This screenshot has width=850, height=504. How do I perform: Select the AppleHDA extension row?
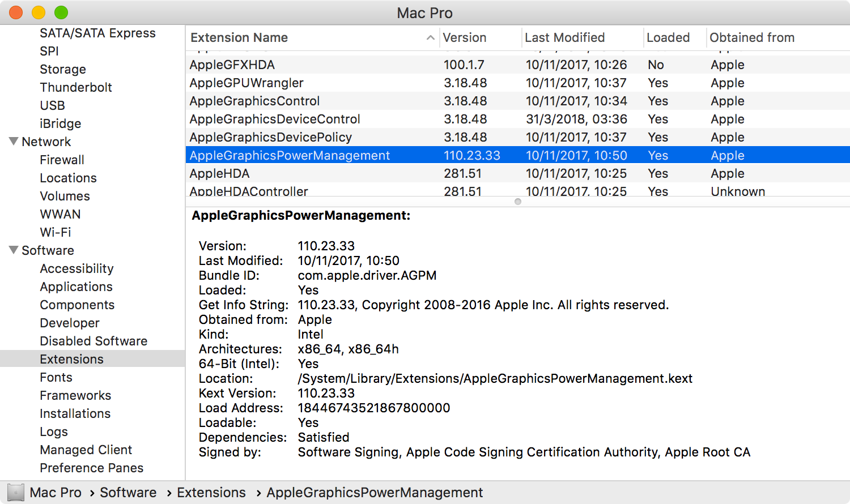click(518, 173)
